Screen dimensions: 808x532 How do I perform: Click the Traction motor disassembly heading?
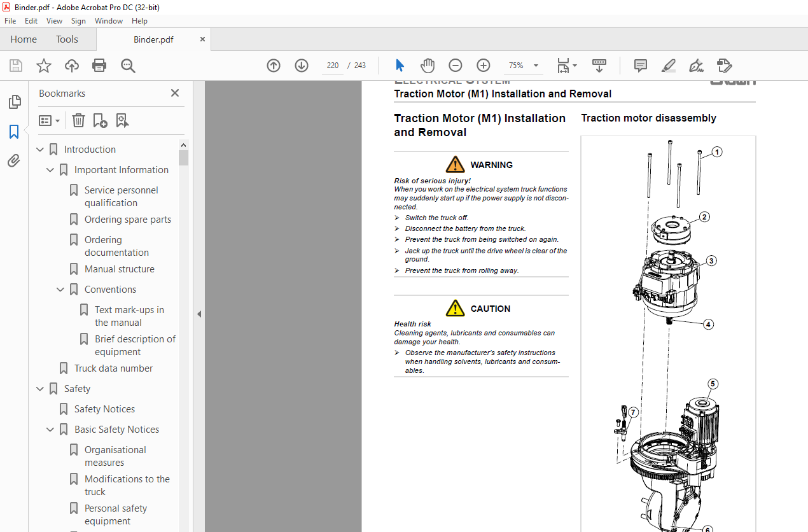[x=648, y=118]
